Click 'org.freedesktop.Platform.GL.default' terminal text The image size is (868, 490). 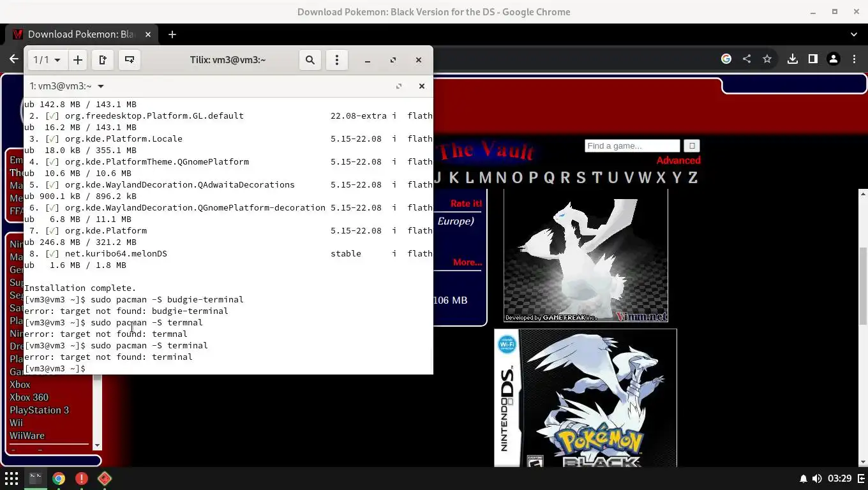pos(154,116)
